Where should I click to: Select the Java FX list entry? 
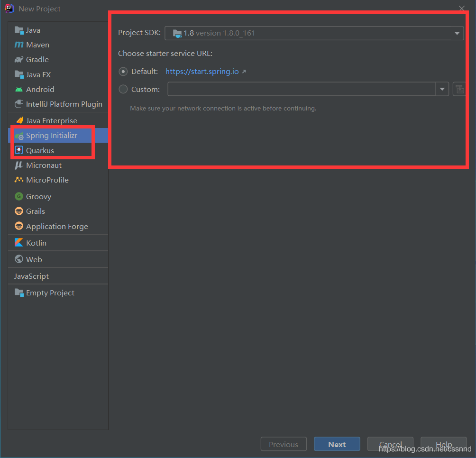tap(58, 74)
